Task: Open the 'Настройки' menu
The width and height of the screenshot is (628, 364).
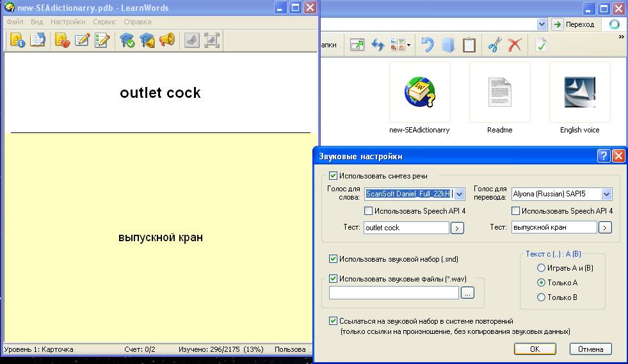Action: pos(68,22)
